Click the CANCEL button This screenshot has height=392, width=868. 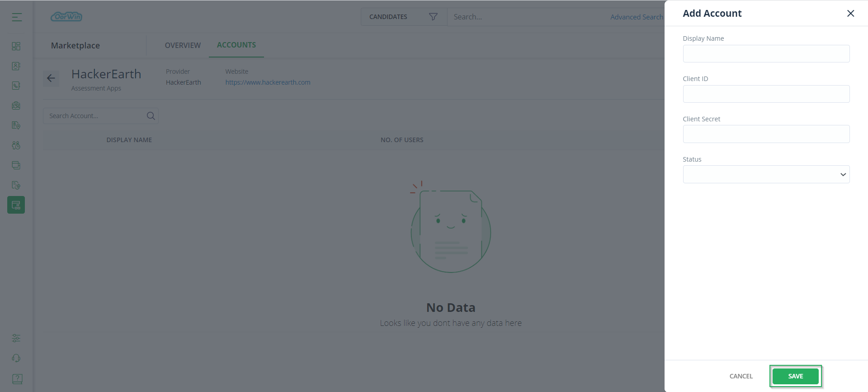pyautogui.click(x=741, y=376)
